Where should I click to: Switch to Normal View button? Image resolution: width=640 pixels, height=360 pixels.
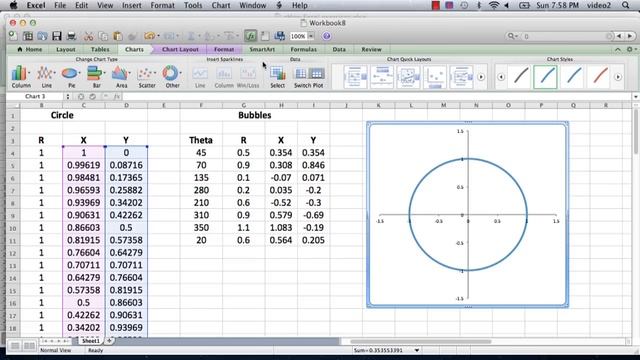(x=15, y=346)
